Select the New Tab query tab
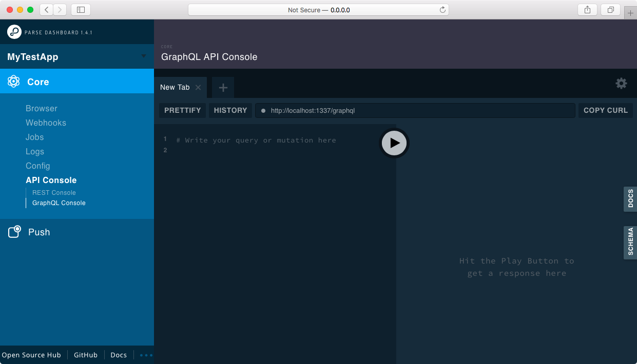This screenshot has height=364, width=637. coord(175,87)
